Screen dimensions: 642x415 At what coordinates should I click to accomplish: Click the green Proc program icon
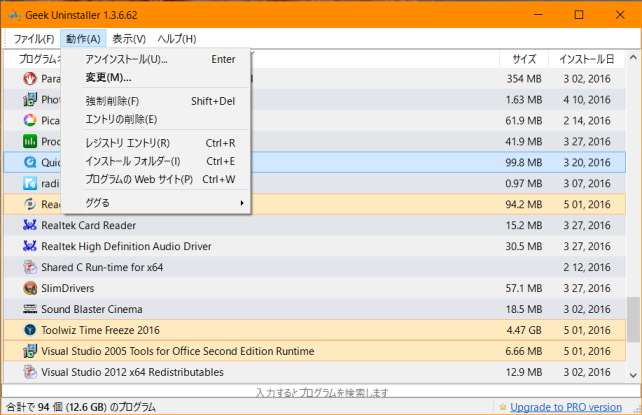pos(30,142)
